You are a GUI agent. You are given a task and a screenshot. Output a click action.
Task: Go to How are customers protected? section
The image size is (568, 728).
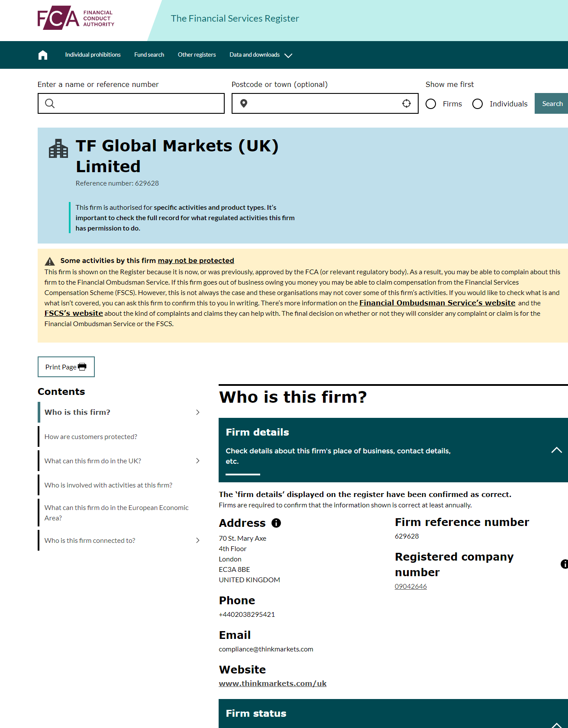pyautogui.click(x=91, y=436)
